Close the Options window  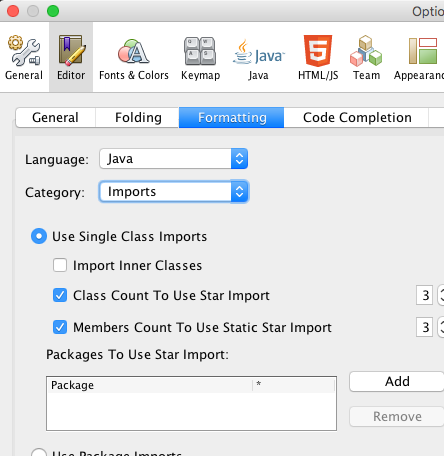tap(13, 11)
